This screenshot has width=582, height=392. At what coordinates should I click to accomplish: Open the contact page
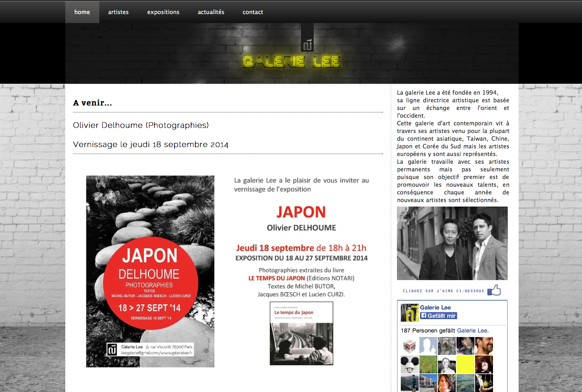tap(253, 12)
